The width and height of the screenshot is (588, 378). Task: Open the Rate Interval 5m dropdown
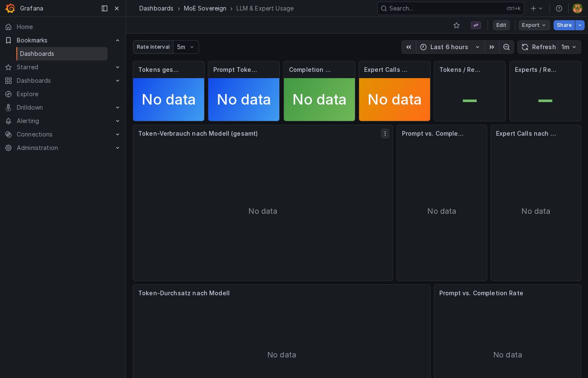pos(186,47)
